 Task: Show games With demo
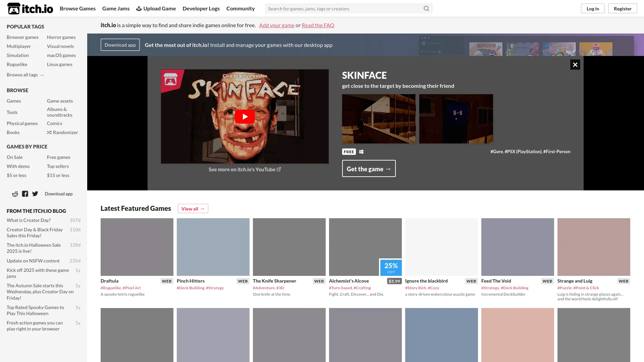click(x=18, y=166)
